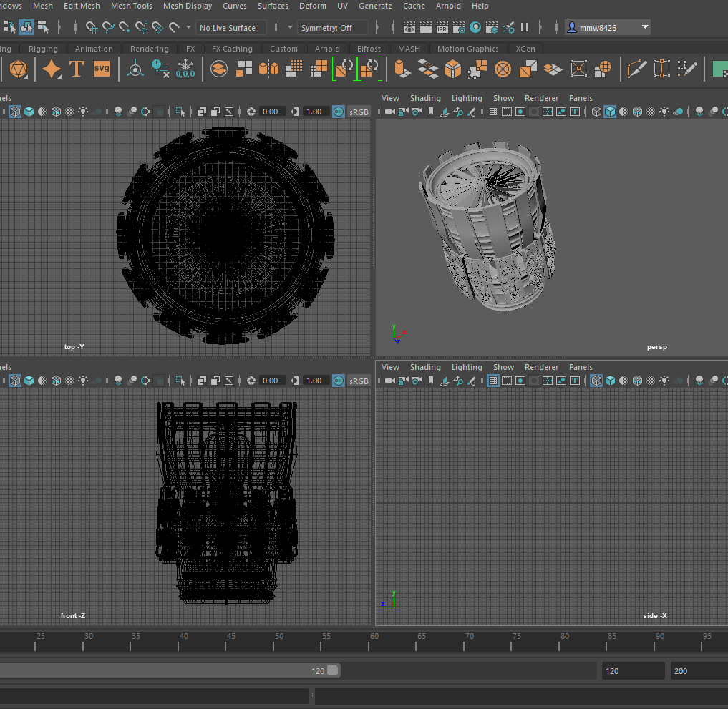Open the Render Settings window
The width and height of the screenshot is (728, 709).
coord(460,27)
